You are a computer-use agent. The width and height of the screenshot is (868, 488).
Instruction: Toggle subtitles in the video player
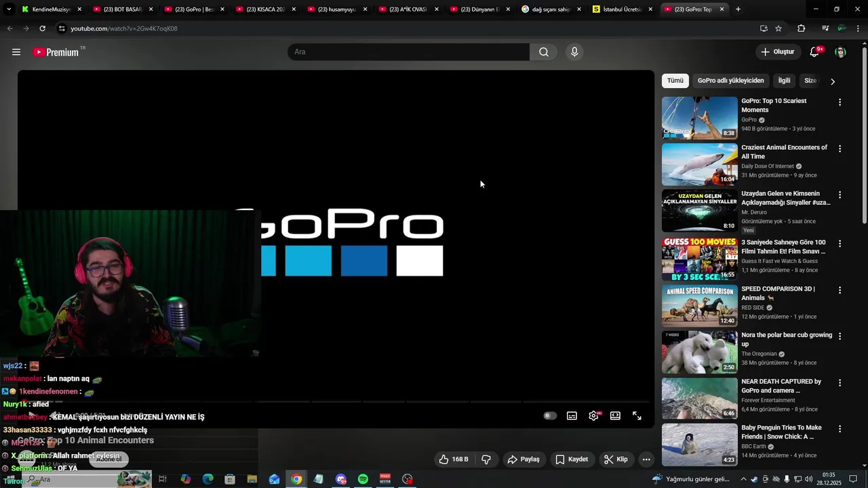(x=572, y=416)
